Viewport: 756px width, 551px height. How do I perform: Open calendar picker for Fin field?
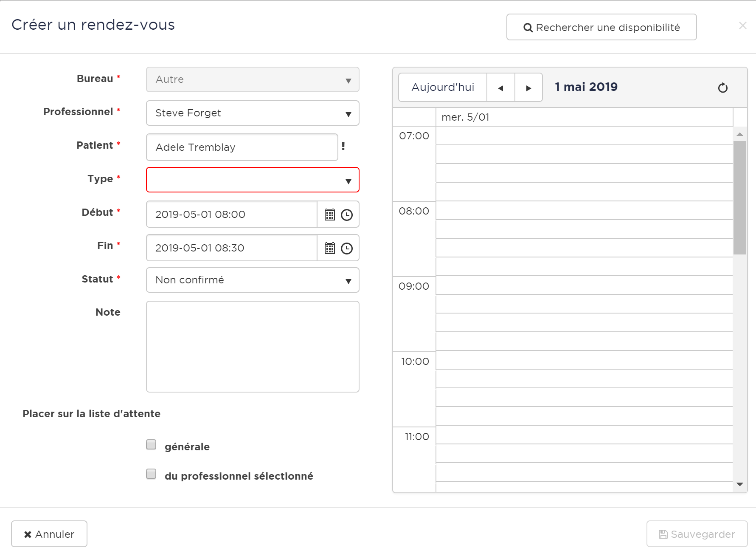[x=329, y=248]
